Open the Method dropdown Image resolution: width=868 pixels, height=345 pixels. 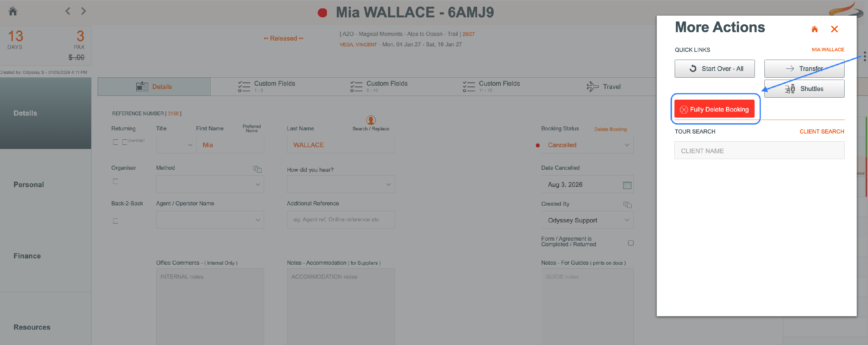210,184
